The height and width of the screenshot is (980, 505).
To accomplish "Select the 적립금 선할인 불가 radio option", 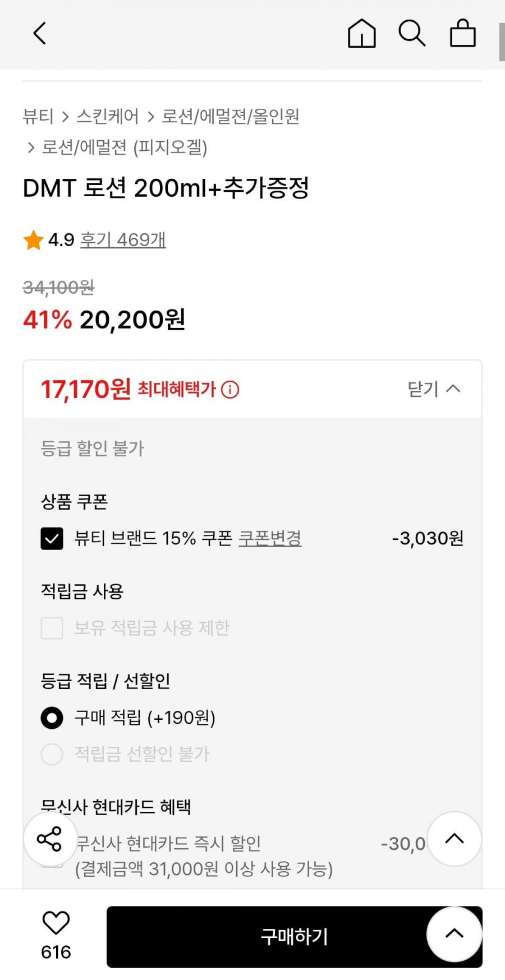I will (52, 754).
